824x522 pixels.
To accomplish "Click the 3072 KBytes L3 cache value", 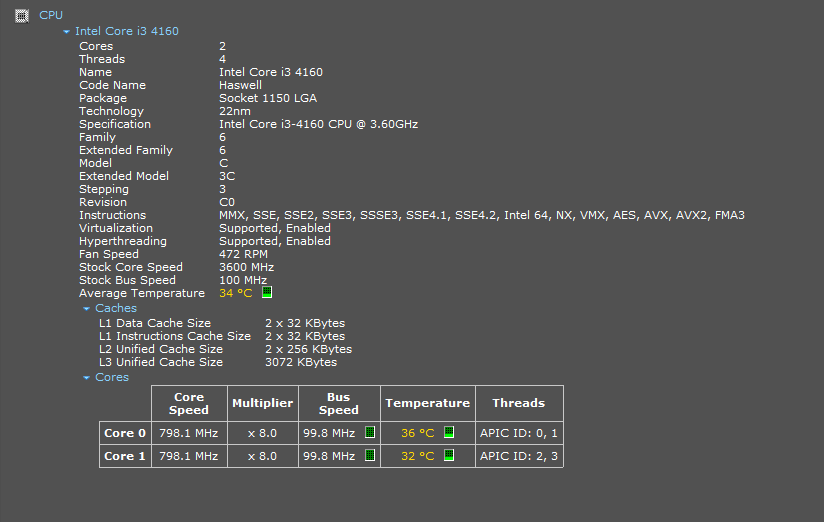I will [301, 362].
